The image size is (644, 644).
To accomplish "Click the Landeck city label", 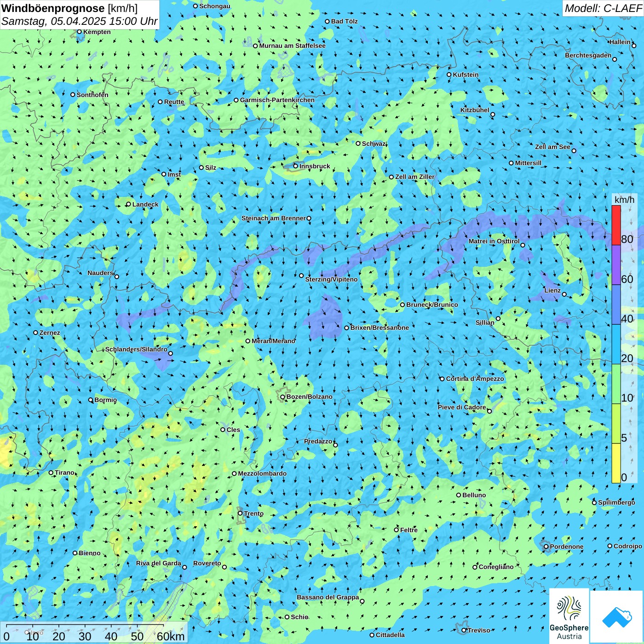I will 145,204.
